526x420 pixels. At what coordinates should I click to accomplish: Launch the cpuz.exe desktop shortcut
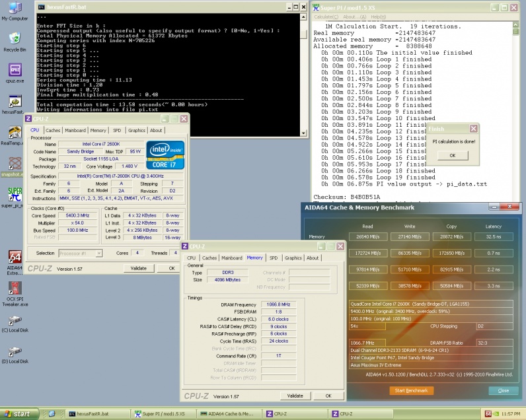[x=15, y=71]
